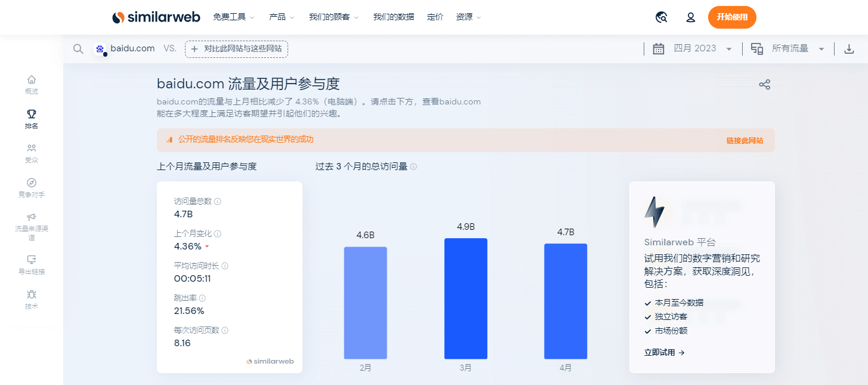Go to 技术 section in sidebar
The height and width of the screenshot is (385, 868).
click(x=32, y=299)
